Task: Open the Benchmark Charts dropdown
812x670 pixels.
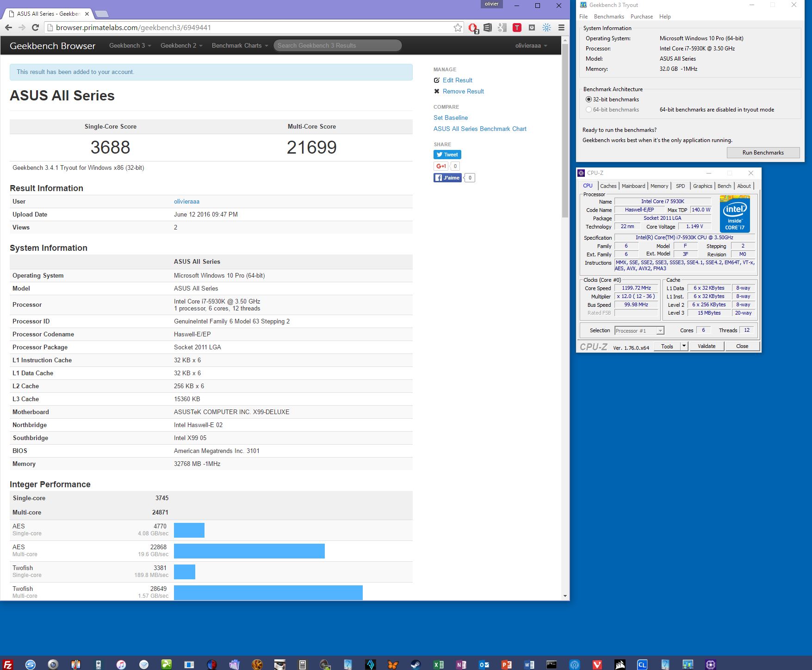Action: point(240,45)
